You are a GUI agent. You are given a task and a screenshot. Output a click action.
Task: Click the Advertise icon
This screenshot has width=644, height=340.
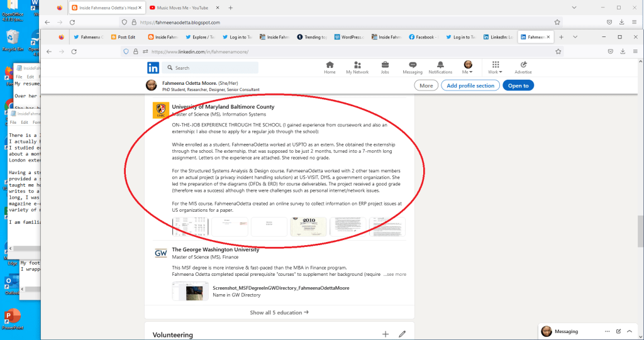523,67
